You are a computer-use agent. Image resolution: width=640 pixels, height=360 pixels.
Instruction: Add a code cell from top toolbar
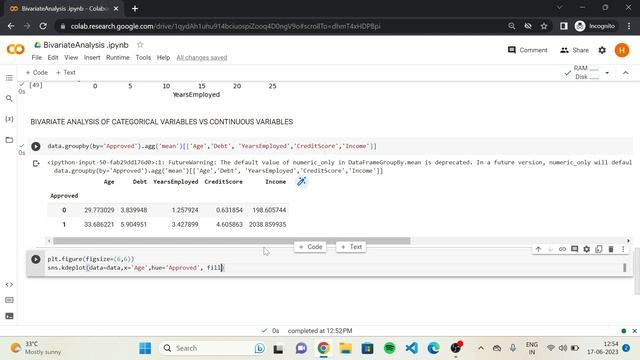coord(37,73)
